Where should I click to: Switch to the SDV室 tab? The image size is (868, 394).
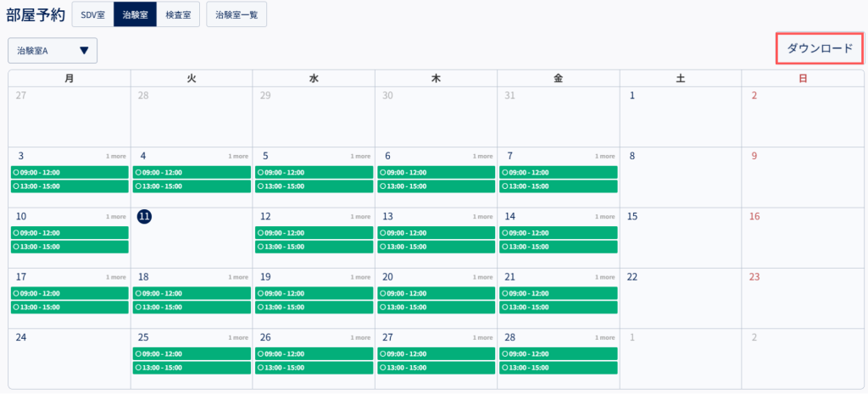(x=92, y=14)
